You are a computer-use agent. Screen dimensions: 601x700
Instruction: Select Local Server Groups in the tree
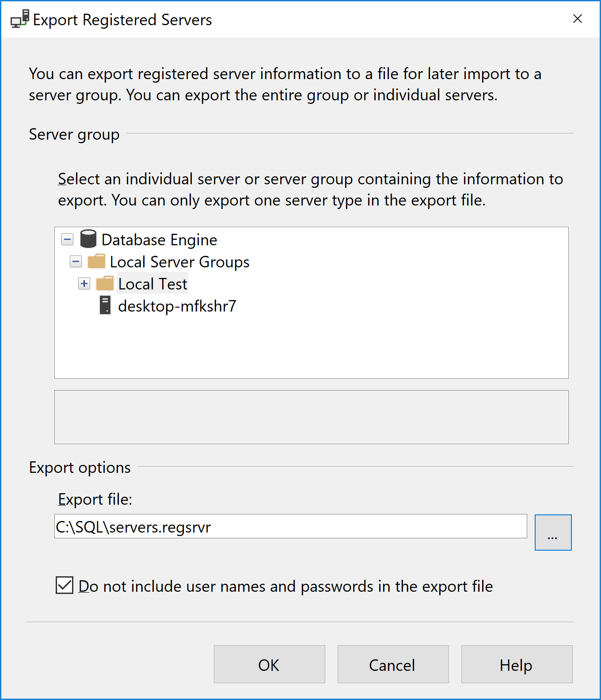(x=179, y=262)
